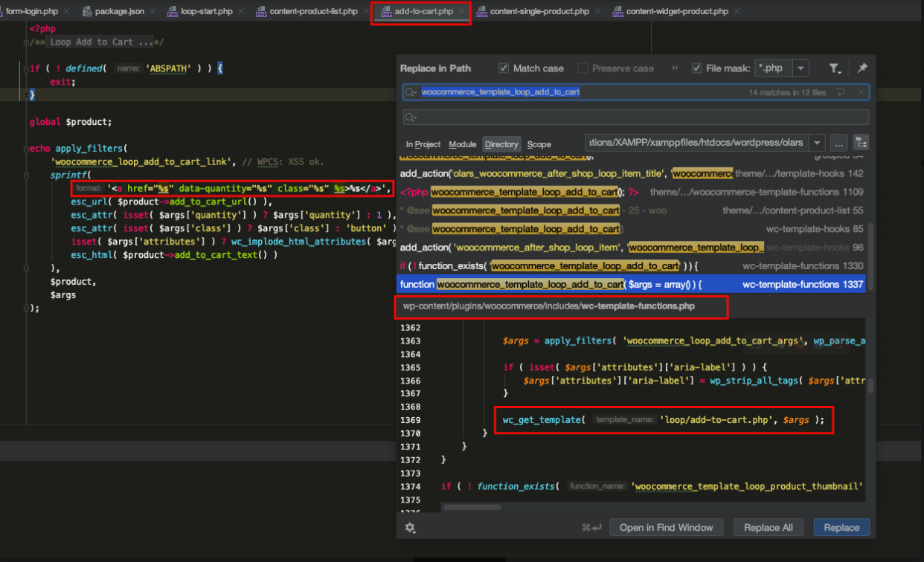Toggle the File mask checkbox

697,68
